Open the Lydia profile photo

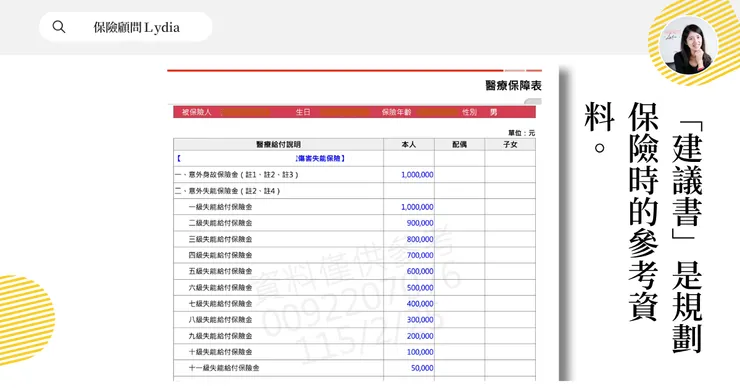pyautogui.click(x=688, y=45)
